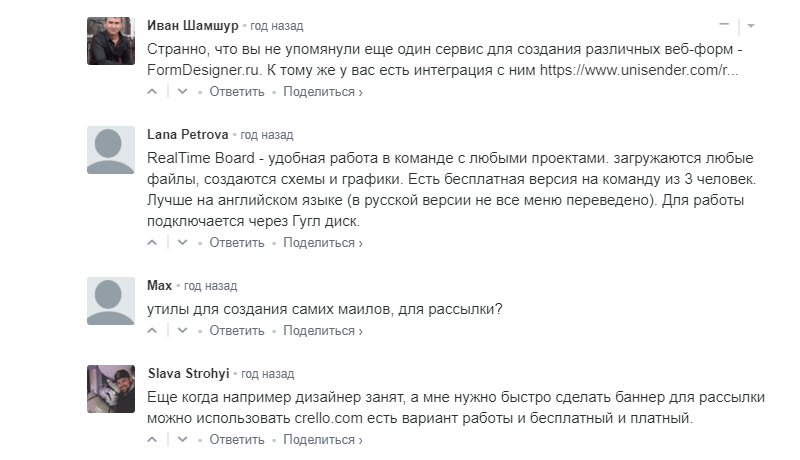Downvote Иван Шамшур's comment

click(182, 92)
